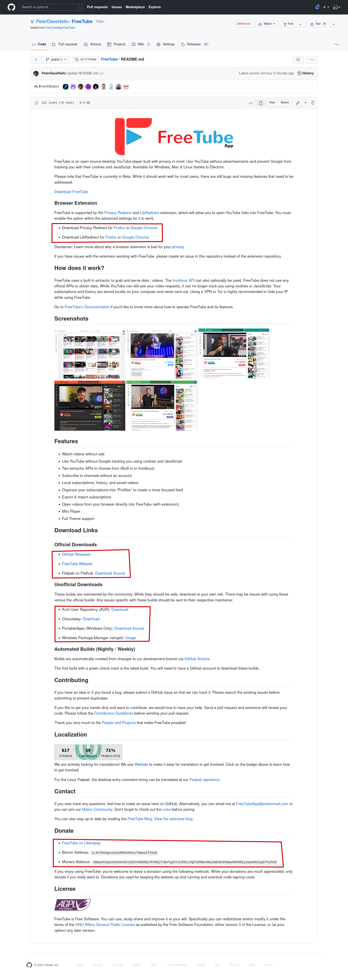Open the Download FreeTube link
Screen dimensions: 348x980
71,192
